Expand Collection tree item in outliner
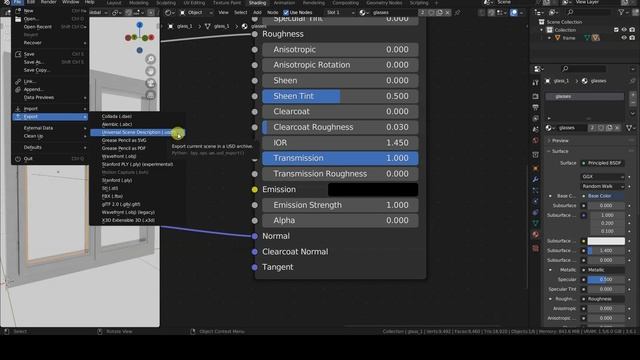640x360 pixels. coord(542,30)
